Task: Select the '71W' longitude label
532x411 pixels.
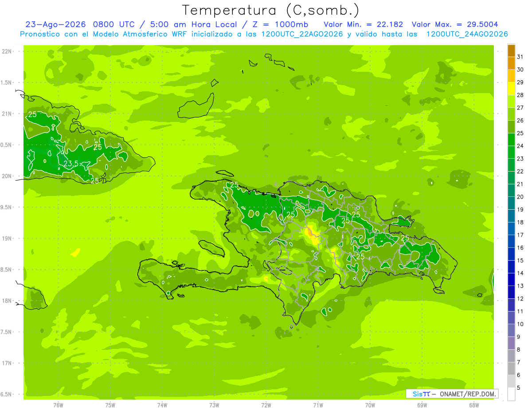Action: (318, 405)
